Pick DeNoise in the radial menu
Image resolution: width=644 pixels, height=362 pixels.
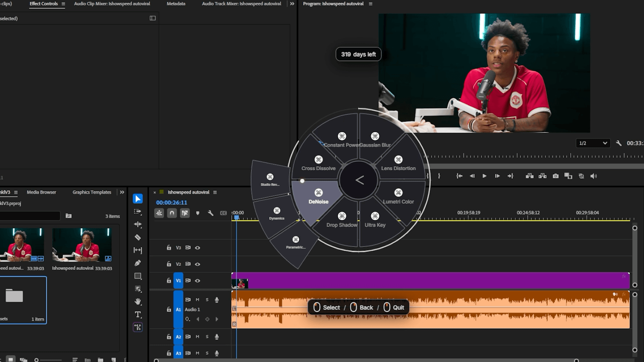point(318,197)
